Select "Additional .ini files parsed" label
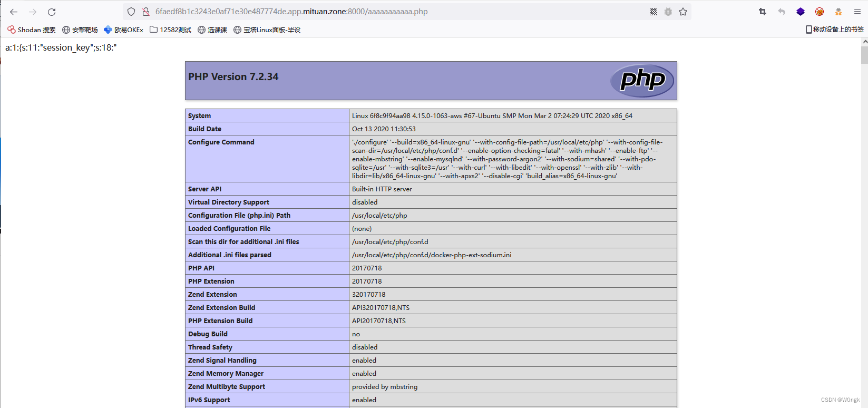Image resolution: width=868 pixels, height=408 pixels. (230, 255)
